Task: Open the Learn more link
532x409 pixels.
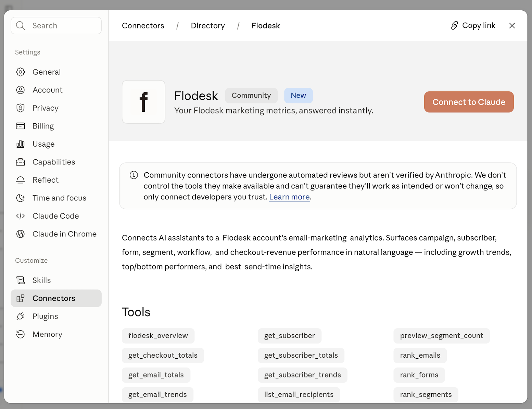Action: [x=289, y=197]
